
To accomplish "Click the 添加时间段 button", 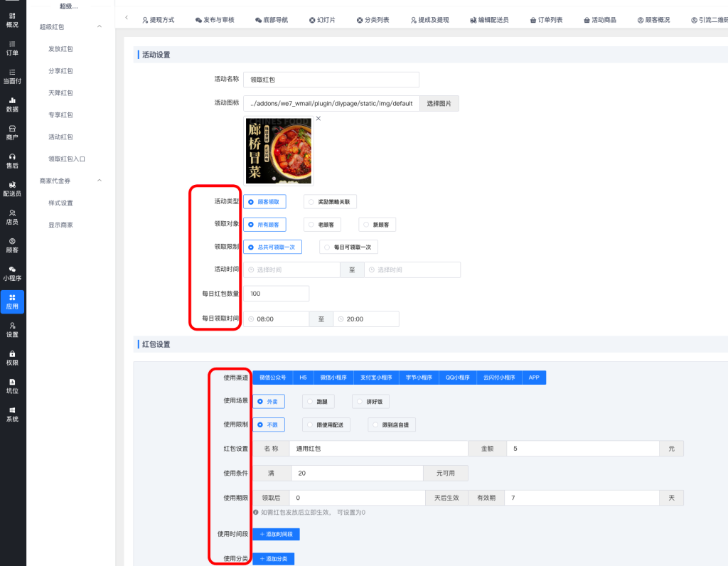I will pyautogui.click(x=276, y=534).
